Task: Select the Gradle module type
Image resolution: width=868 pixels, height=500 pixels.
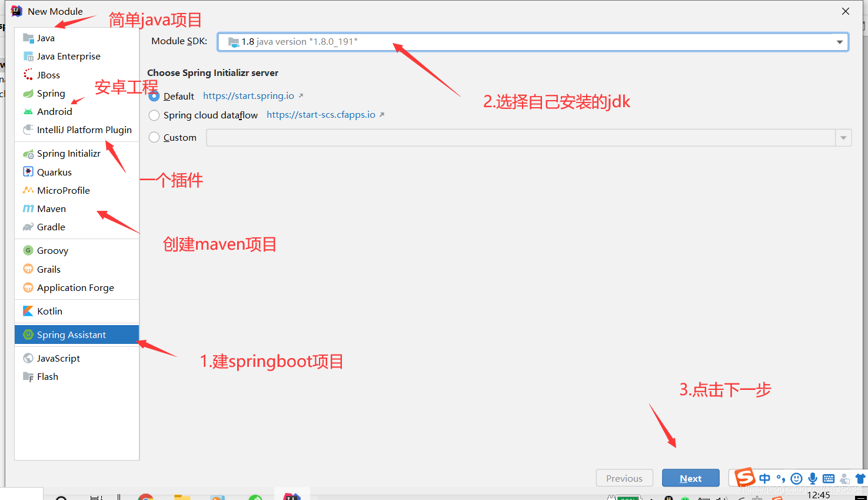Action: [77, 227]
